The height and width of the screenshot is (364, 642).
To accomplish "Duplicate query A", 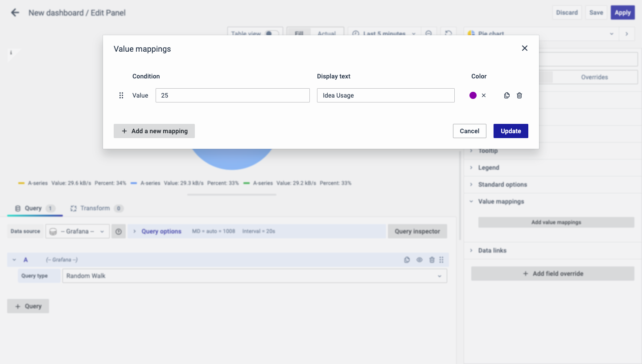I will 407,260.
